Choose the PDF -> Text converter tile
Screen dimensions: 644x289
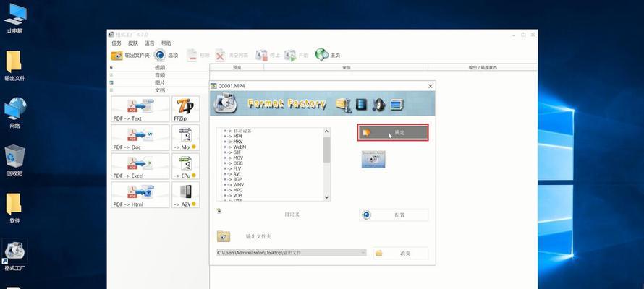(140, 109)
